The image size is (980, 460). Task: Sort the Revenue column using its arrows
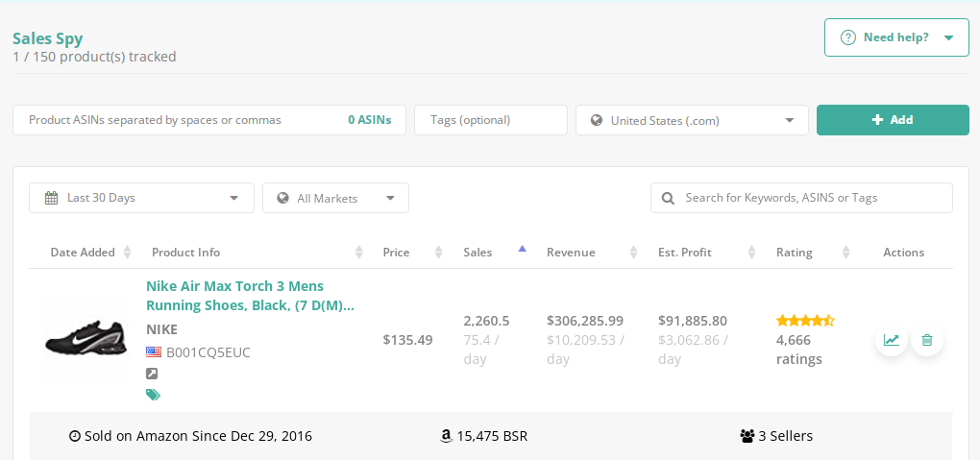pyautogui.click(x=632, y=253)
